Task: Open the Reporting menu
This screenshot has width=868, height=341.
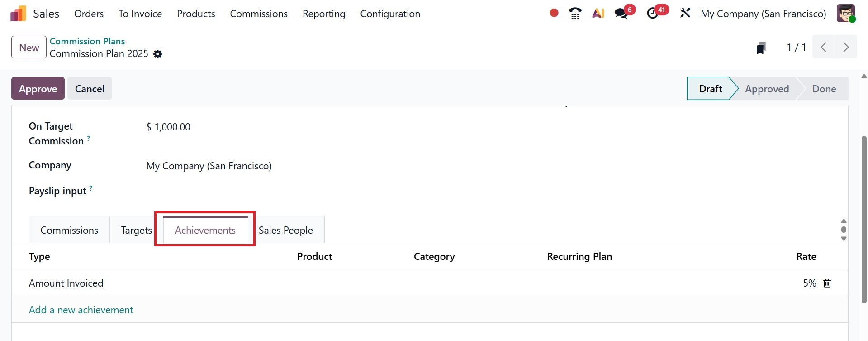Action: pyautogui.click(x=323, y=14)
